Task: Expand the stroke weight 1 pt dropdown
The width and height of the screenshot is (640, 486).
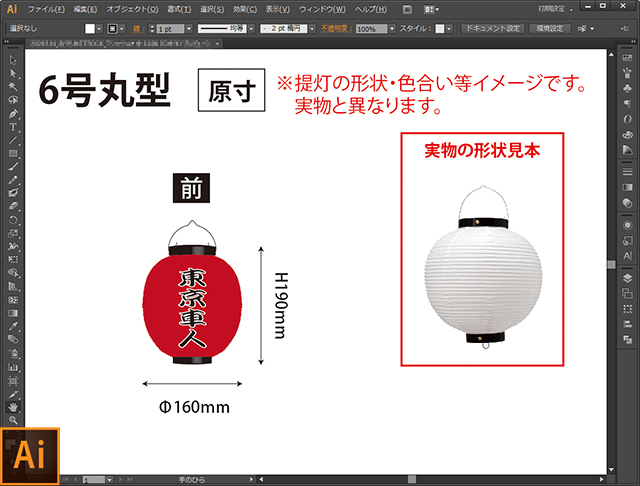Action: [x=189, y=29]
